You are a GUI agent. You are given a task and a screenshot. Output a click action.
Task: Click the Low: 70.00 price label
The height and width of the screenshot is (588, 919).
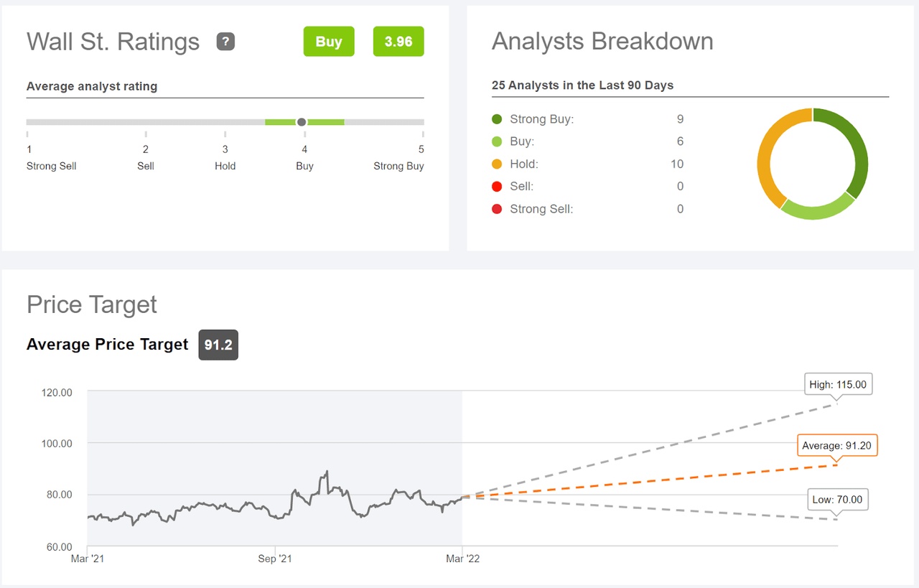pyautogui.click(x=836, y=500)
